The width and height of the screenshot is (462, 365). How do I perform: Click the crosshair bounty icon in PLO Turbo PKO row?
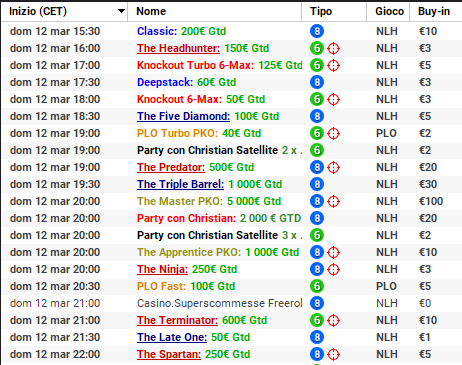333,133
